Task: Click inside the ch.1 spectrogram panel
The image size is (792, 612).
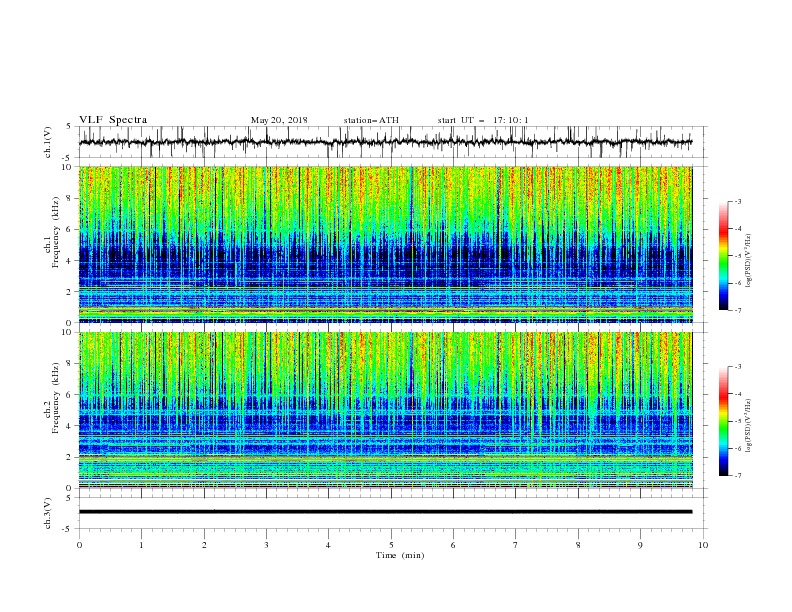Action: pos(385,244)
